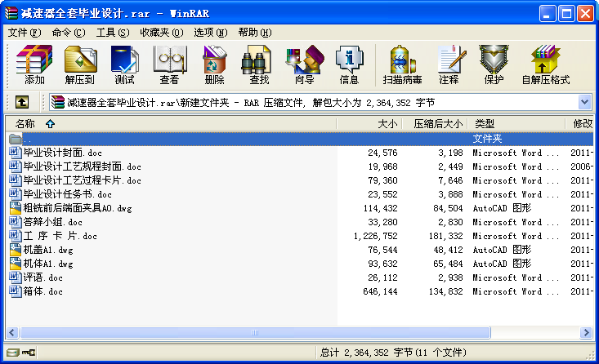Click the horizontal scrollbar right arrow
The image size is (599, 364).
tap(586, 333)
